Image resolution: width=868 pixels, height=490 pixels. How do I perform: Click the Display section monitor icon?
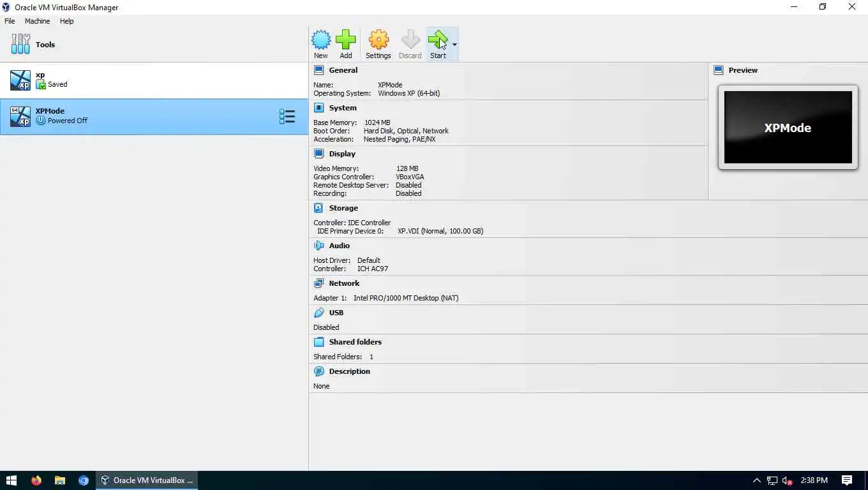click(x=319, y=154)
